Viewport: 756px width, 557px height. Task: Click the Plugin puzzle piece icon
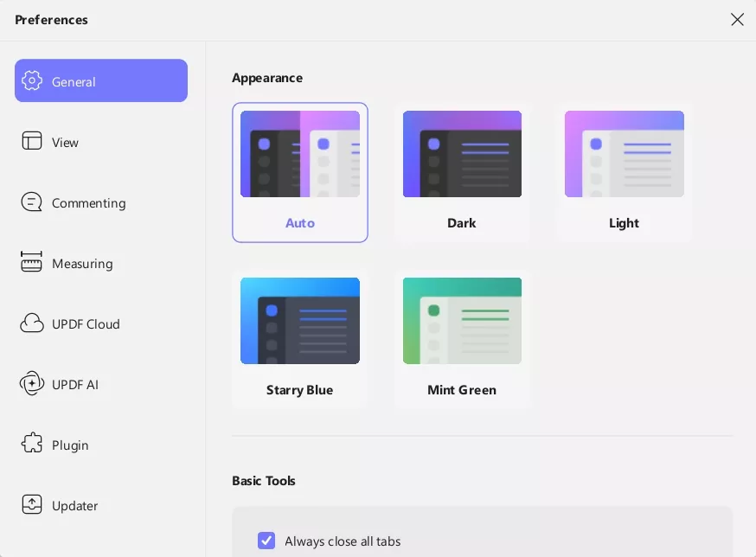click(x=32, y=443)
